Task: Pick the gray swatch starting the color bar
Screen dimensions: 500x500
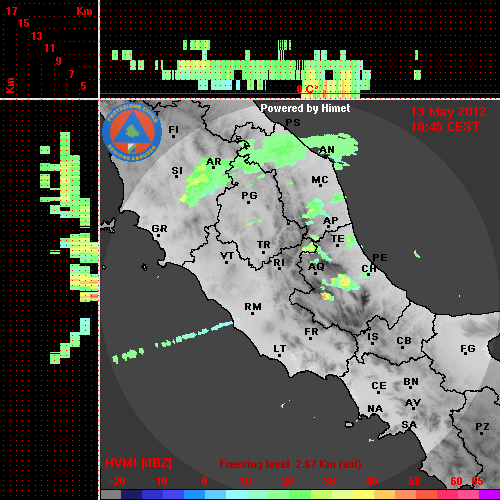Action: click(111, 495)
